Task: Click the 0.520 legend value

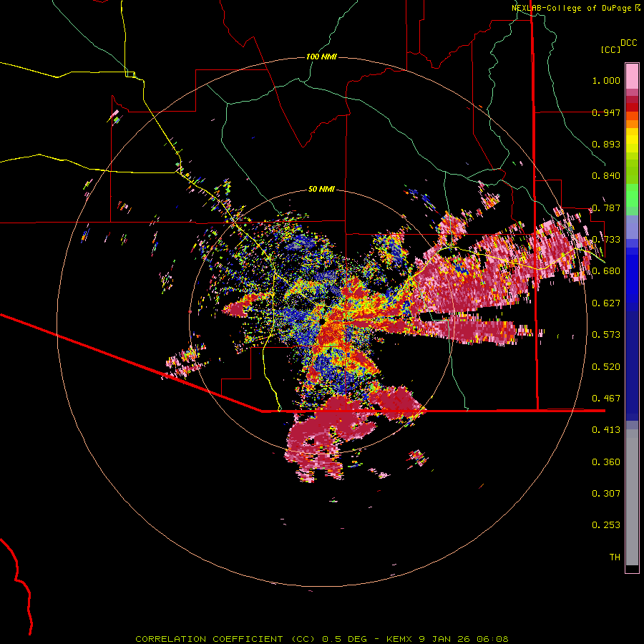Action: coord(606,367)
